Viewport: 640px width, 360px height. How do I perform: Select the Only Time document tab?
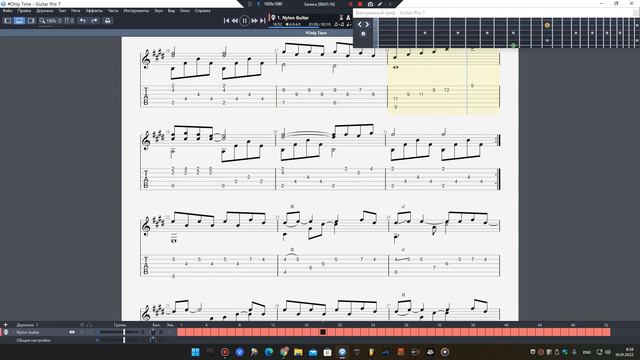tap(316, 33)
